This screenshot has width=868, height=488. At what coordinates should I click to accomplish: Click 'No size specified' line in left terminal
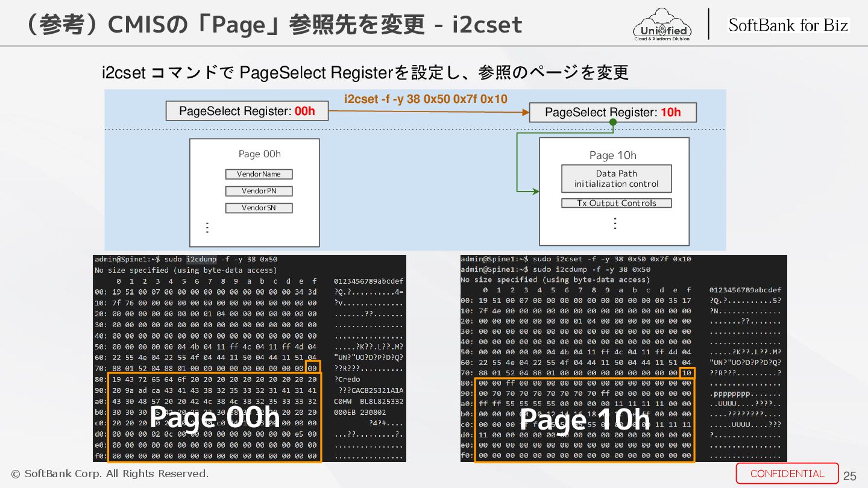coord(186,270)
